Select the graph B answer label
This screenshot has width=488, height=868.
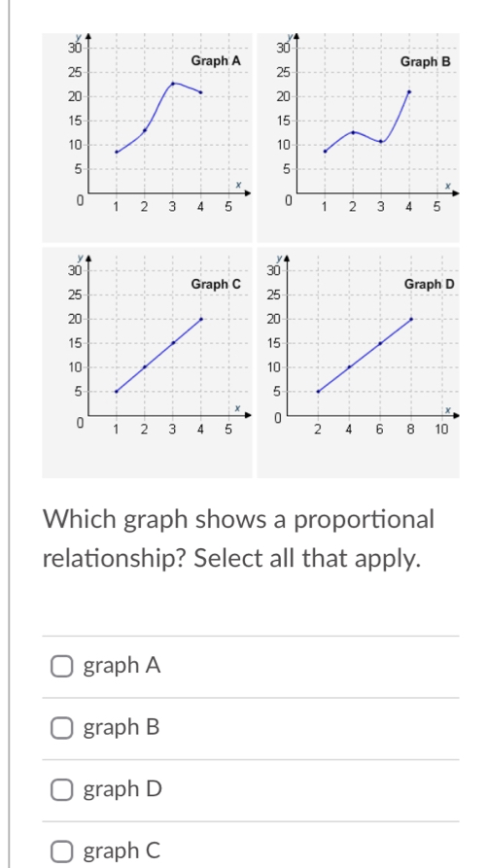coord(122,727)
